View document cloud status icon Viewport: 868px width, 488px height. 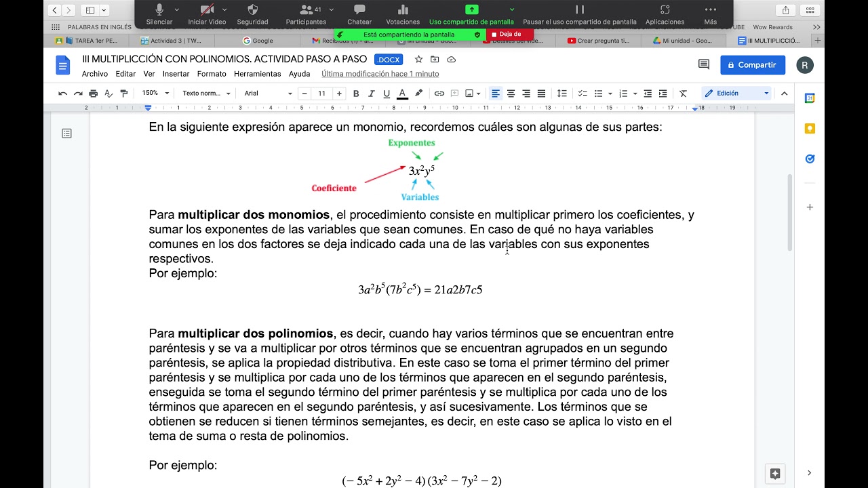(x=451, y=60)
